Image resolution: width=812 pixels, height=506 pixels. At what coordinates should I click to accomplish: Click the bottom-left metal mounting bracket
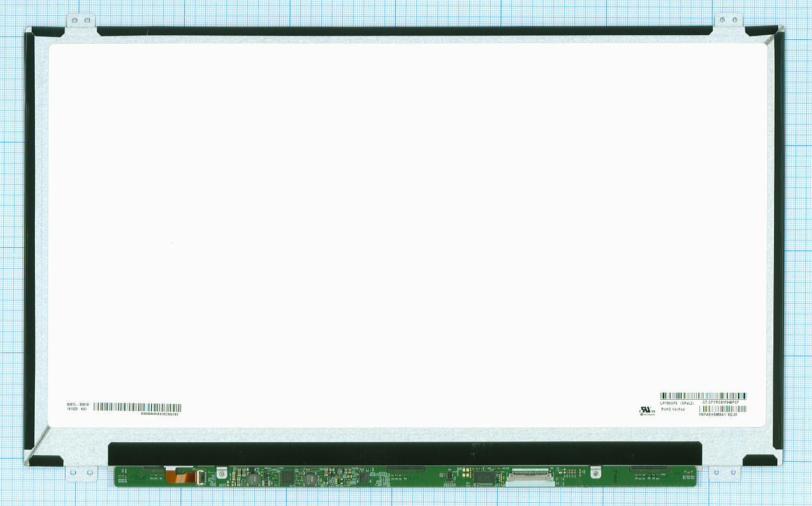(82, 474)
